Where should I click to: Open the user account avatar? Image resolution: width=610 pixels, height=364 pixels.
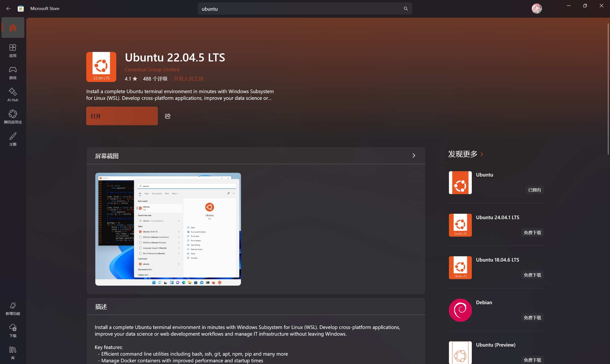click(x=537, y=8)
